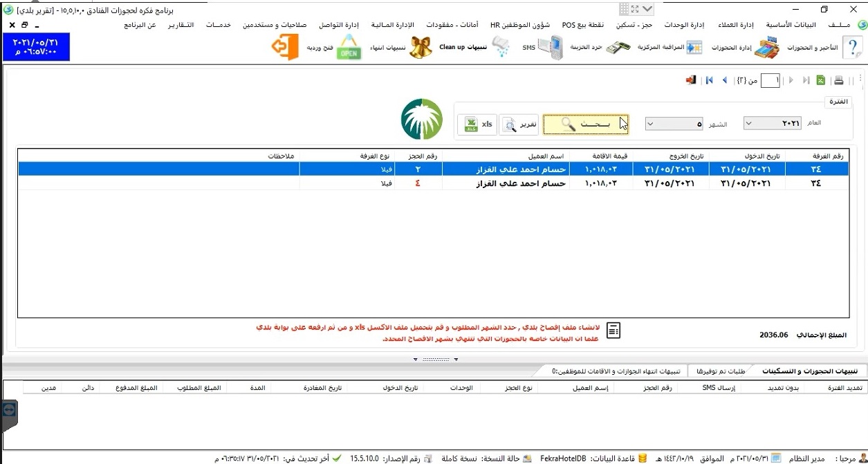Click the report (تقرير) preview button
Screen dimensions: 868x464
(x=519, y=124)
